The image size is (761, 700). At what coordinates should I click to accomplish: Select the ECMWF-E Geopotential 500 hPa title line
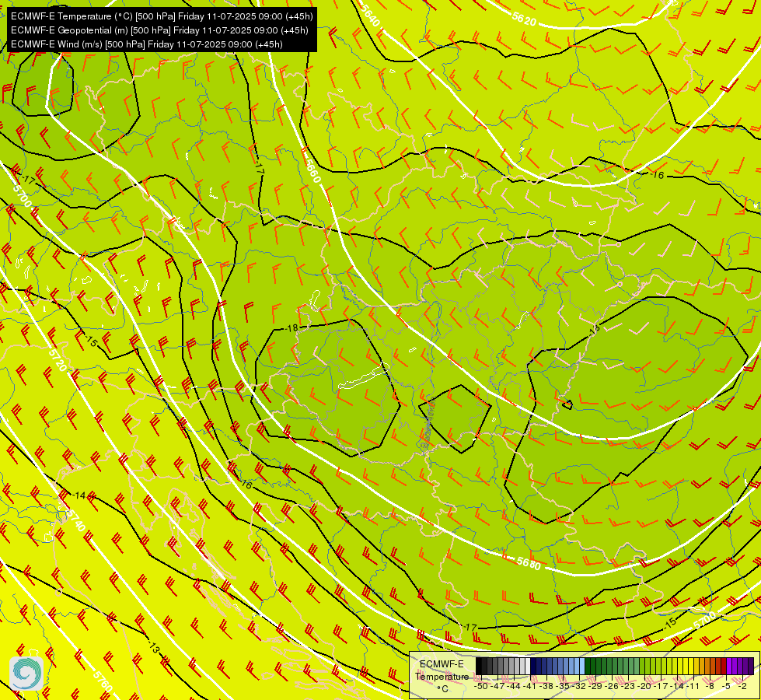coord(159,30)
